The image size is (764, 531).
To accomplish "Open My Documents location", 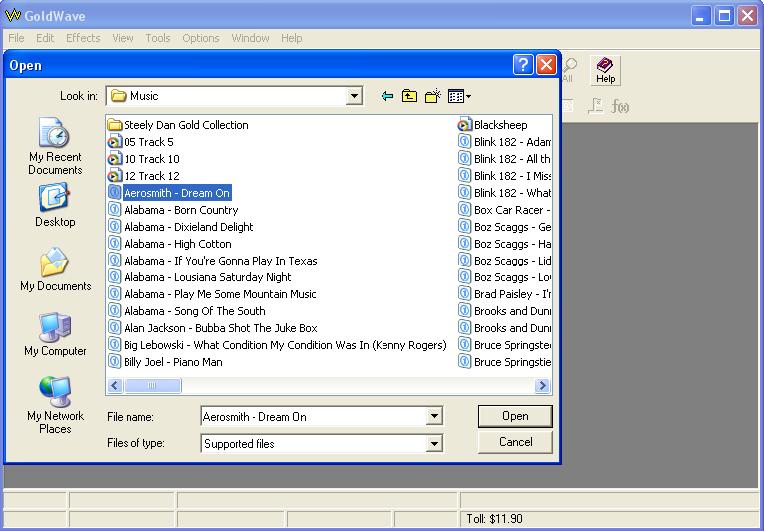I will click(55, 270).
